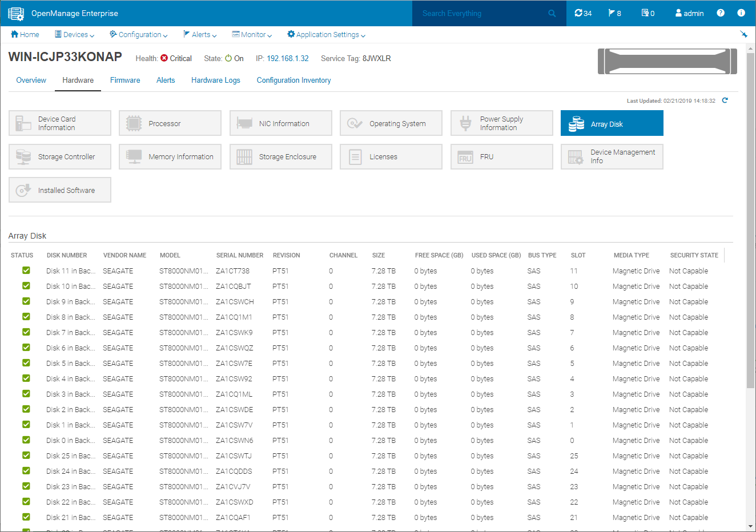
Task: Type in the Search Everything field
Action: click(x=480, y=13)
